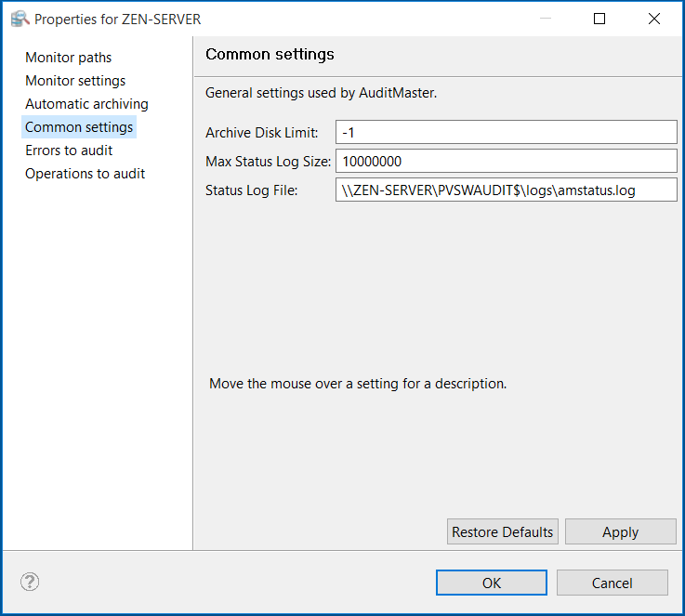The image size is (685, 616).
Task: Close the Properties for ZEN-SERVER window
Action: [654, 19]
